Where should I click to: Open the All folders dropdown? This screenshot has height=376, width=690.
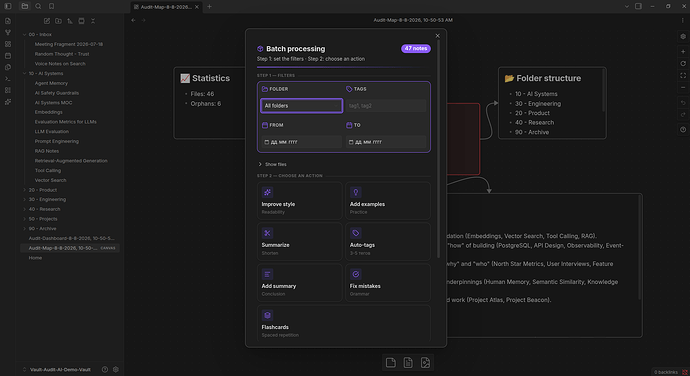click(301, 106)
